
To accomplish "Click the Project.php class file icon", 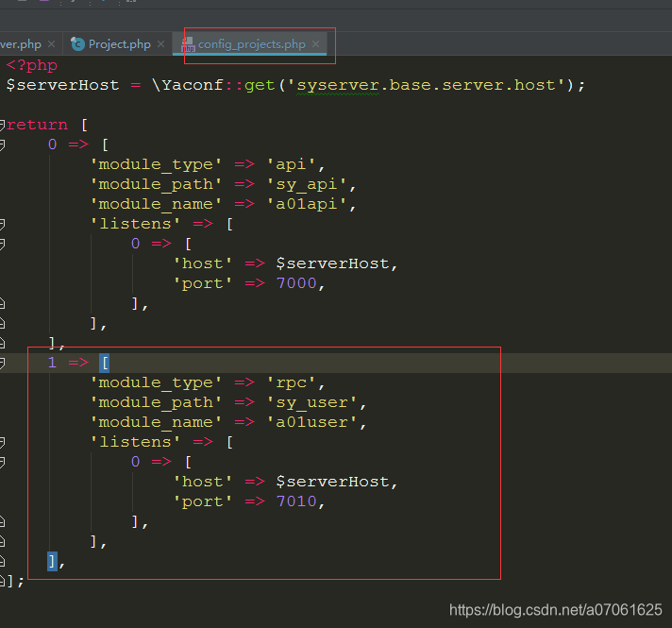I will [77, 43].
